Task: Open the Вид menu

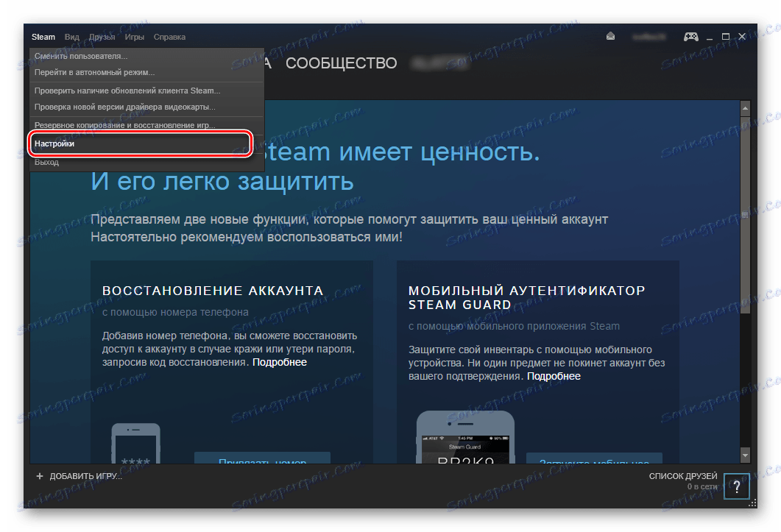Action: (x=71, y=37)
